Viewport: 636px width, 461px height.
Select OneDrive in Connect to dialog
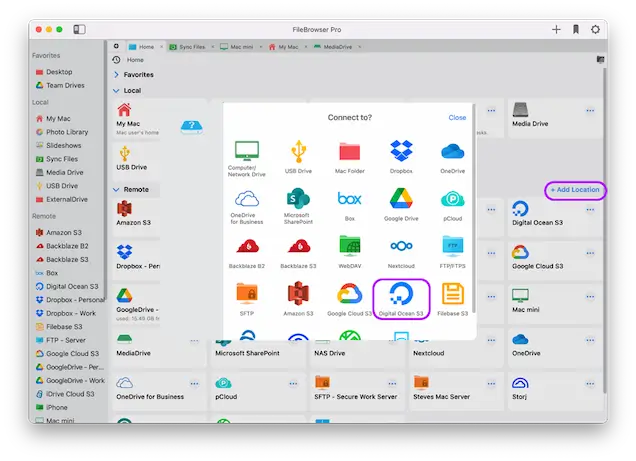[x=453, y=157]
